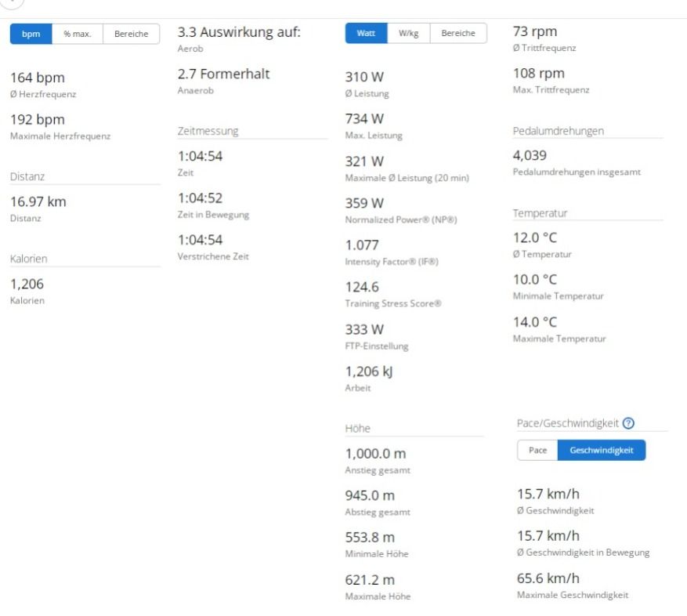Switch heart rate display to % max.

(x=78, y=34)
